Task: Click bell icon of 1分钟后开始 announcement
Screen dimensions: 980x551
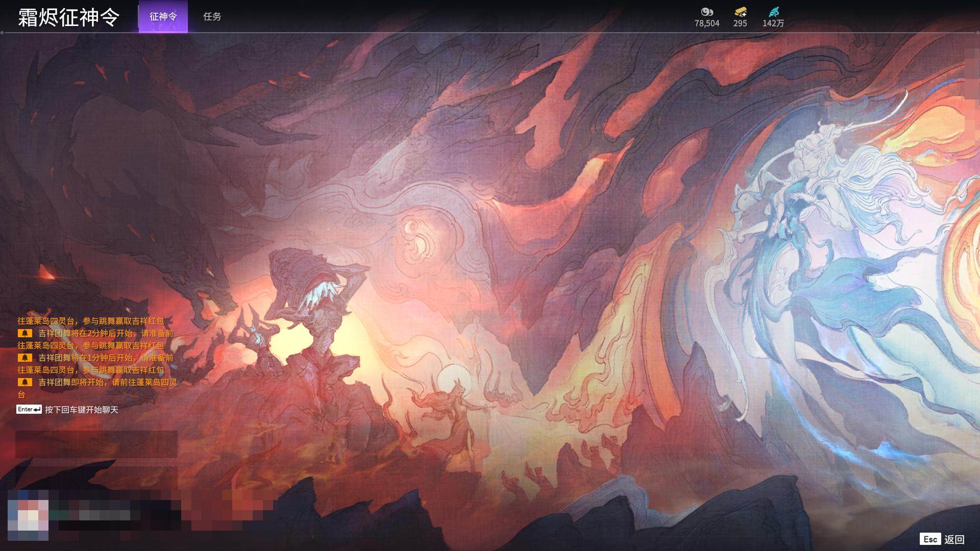Action: pyautogui.click(x=24, y=358)
